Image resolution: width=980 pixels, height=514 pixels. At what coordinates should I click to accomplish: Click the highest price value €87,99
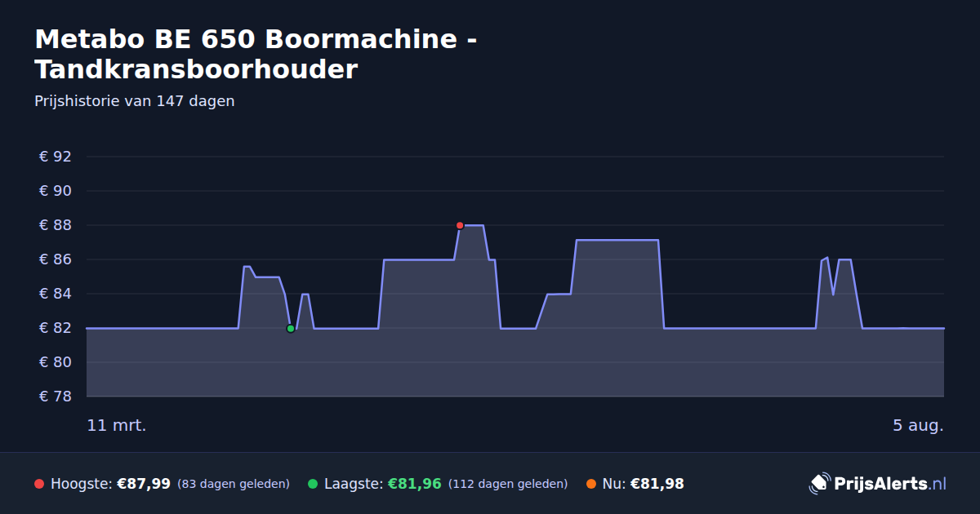pyautogui.click(x=144, y=484)
